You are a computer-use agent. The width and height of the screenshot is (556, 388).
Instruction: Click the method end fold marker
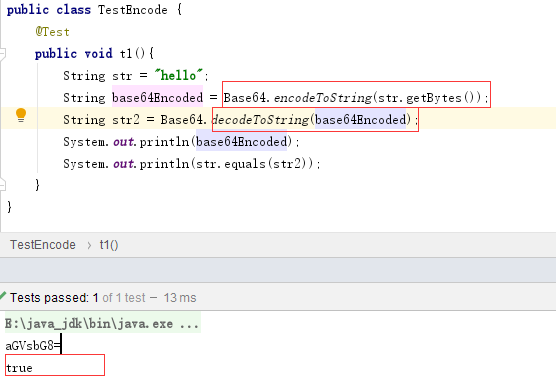pyautogui.click(x=2, y=185)
